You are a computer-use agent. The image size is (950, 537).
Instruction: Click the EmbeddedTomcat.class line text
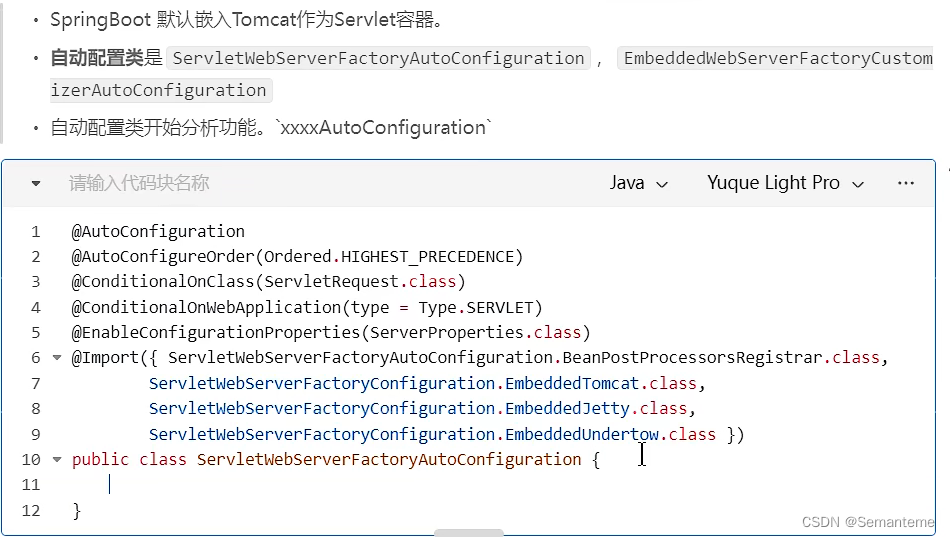click(x=427, y=384)
